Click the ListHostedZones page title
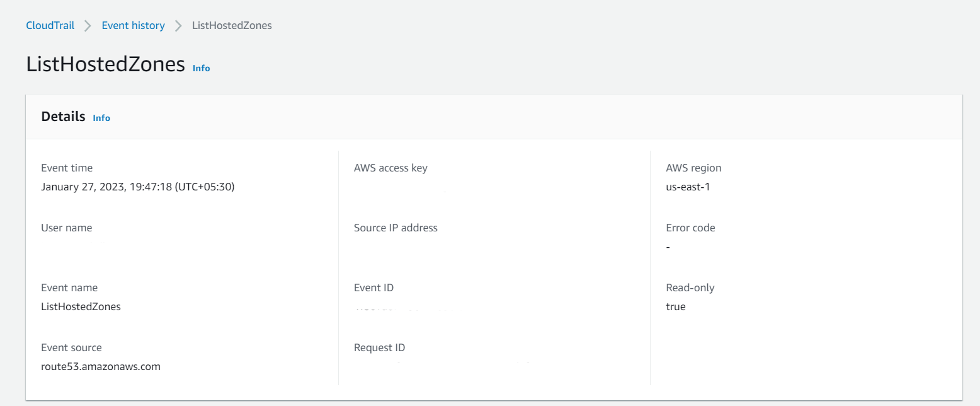 click(105, 64)
